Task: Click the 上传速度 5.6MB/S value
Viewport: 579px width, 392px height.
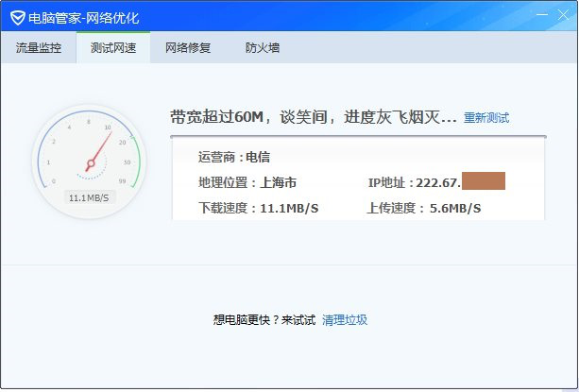Action: tap(423, 208)
